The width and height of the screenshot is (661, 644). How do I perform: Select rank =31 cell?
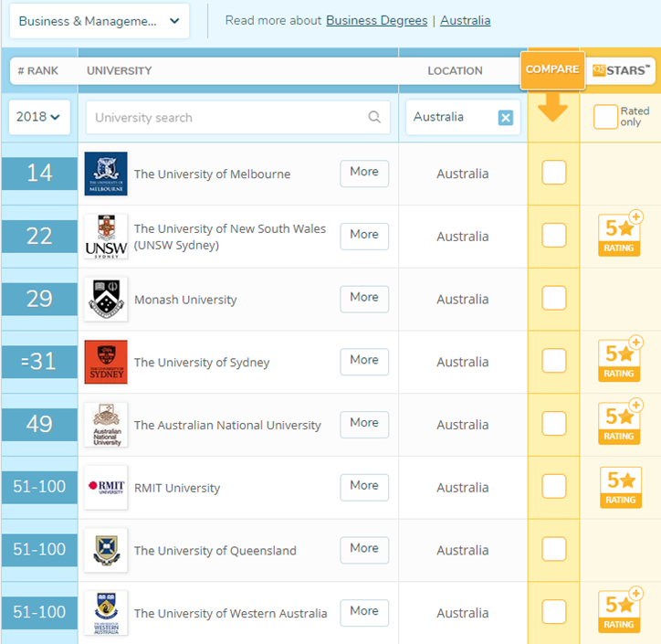39,362
